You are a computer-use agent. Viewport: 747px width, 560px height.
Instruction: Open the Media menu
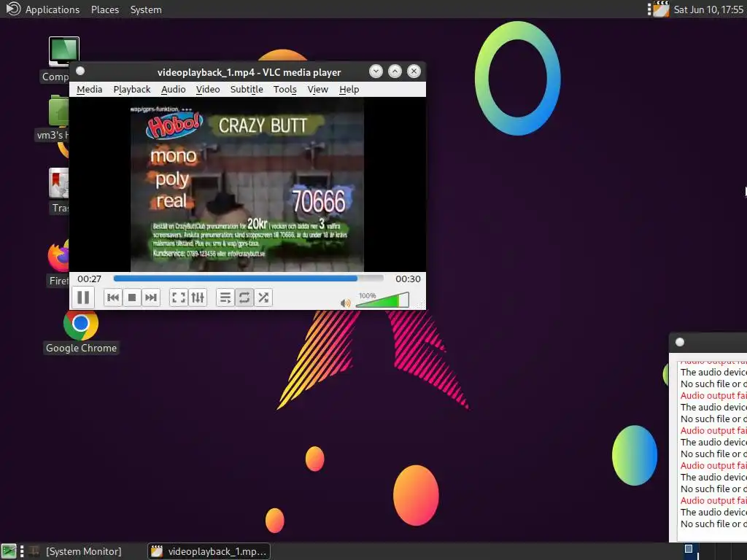90,90
